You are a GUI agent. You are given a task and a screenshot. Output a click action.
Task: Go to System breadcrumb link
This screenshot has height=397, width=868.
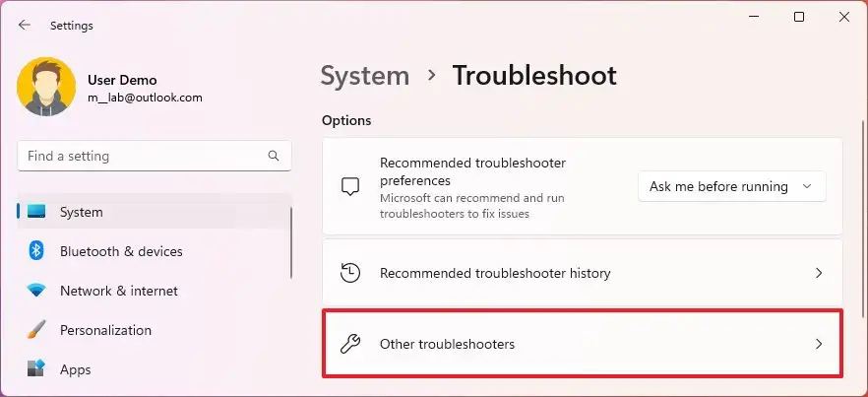(365, 75)
